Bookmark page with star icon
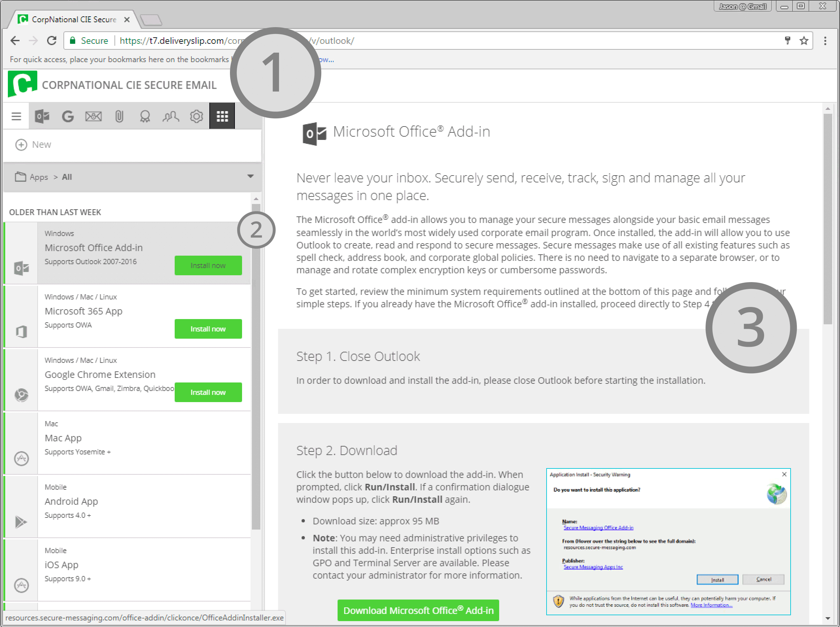Viewport: 840px width, 627px height. (x=804, y=41)
